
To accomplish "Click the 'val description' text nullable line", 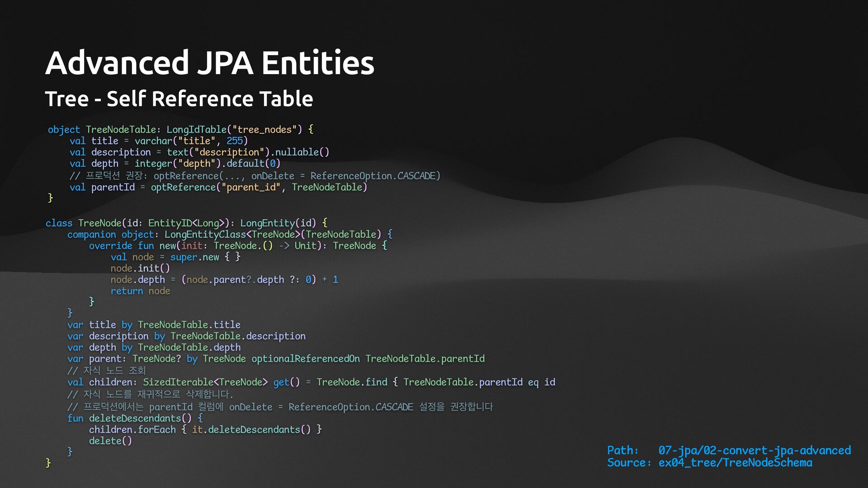I will click(x=199, y=152).
